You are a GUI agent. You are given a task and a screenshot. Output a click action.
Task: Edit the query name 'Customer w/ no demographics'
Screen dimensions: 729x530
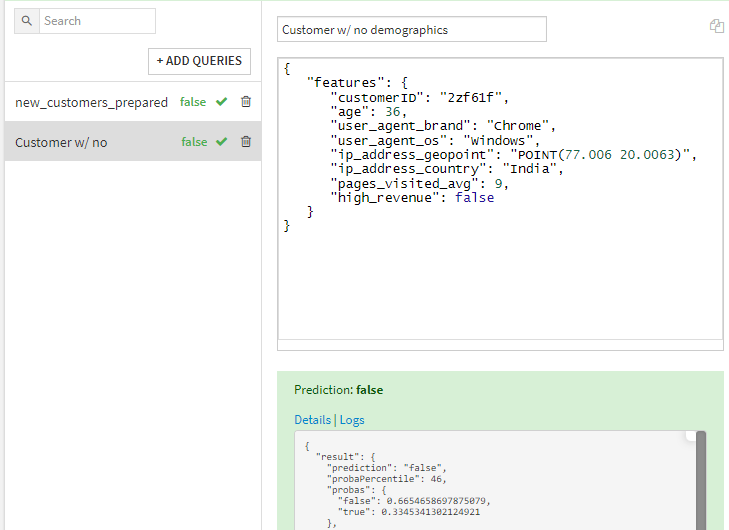[x=412, y=30]
